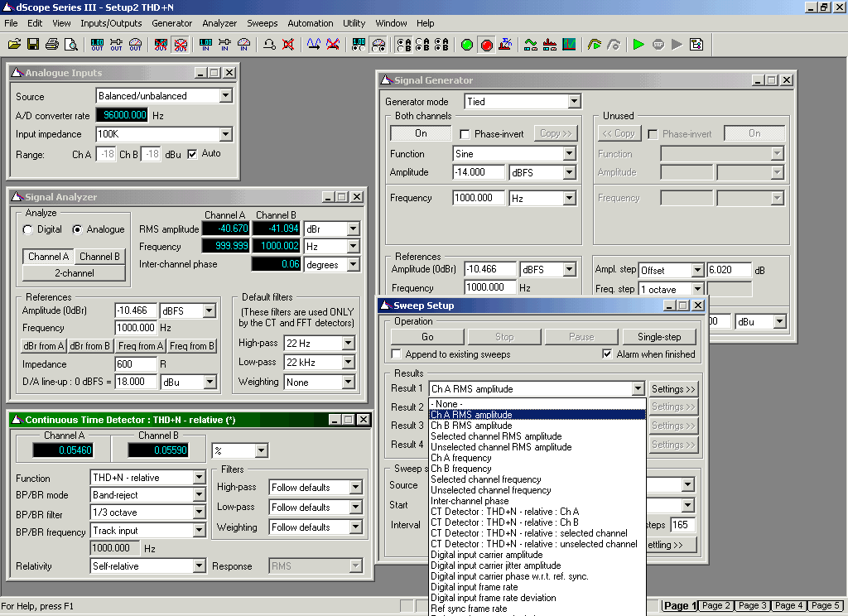Click the meter gauge OUT icon
The height and width of the screenshot is (616, 848).
[135, 45]
